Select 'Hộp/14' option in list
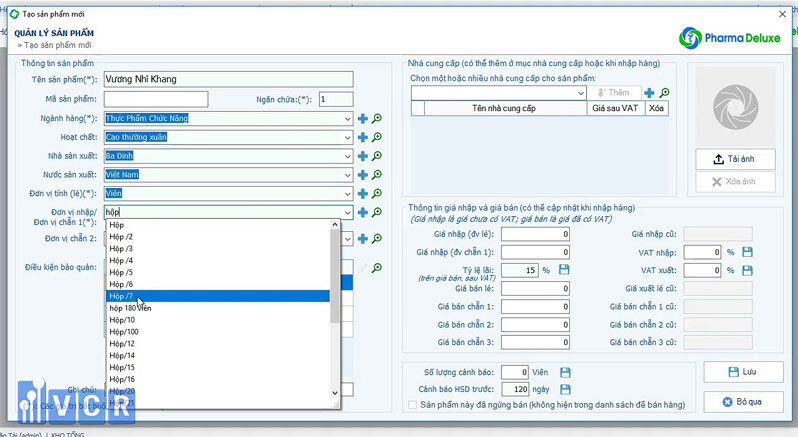This screenshot has width=798, height=437. click(218, 356)
